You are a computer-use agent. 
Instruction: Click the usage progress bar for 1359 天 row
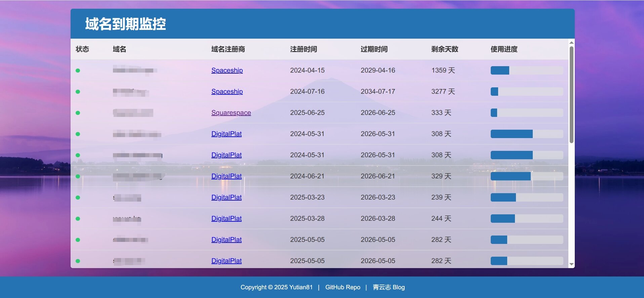(x=527, y=71)
